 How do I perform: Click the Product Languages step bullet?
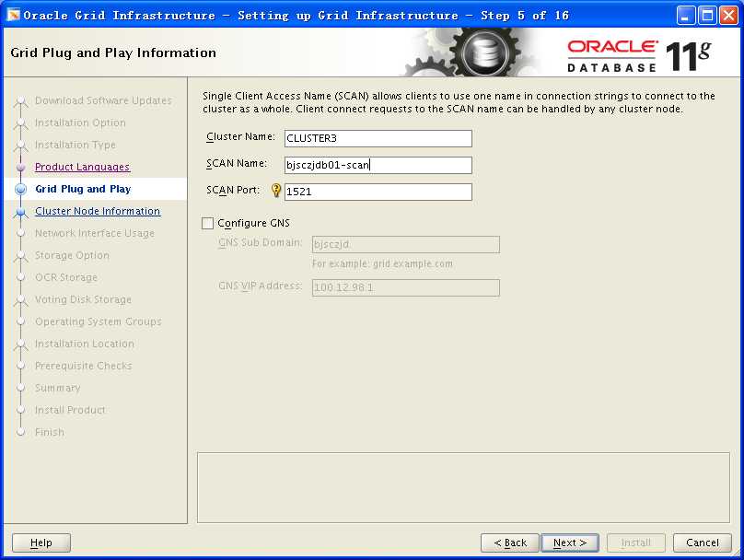click(20, 167)
